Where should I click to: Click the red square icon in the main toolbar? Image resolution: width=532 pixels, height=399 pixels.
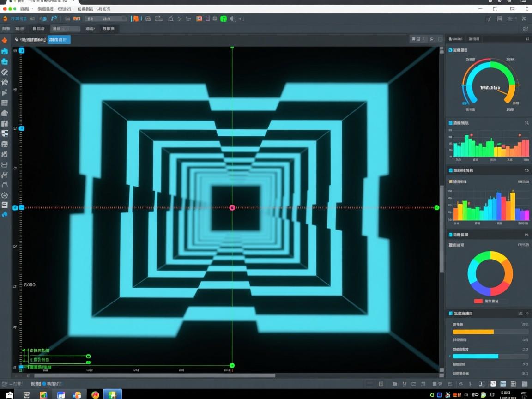click(199, 19)
